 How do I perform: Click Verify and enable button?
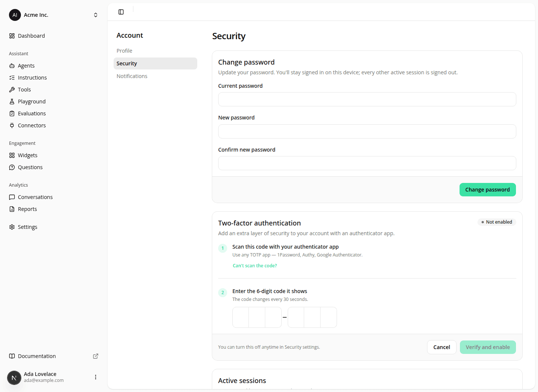point(488,347)
